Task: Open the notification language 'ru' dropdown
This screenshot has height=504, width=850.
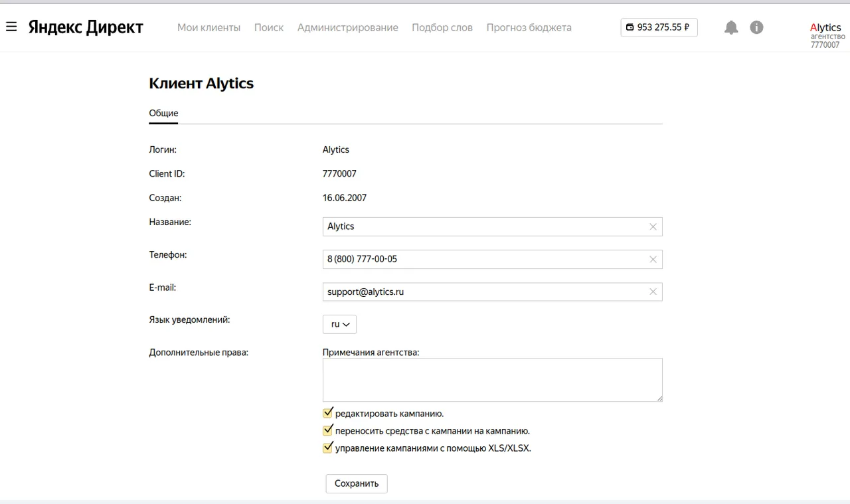Action: pos(340,324)
